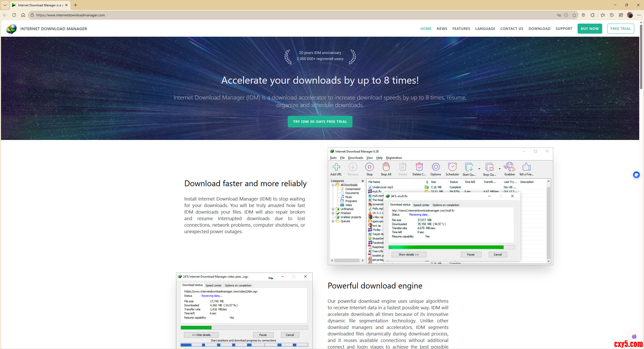Open new browser tab with plus

(x=75, y=5)
